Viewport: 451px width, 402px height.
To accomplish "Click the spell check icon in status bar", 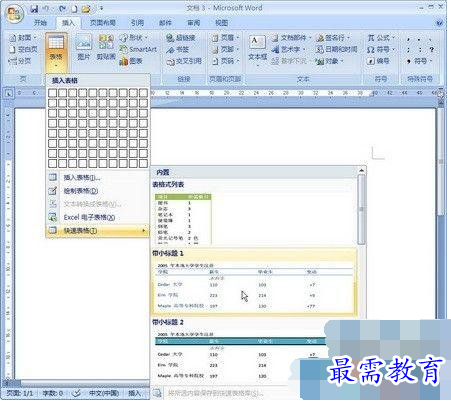I will 76,393.
